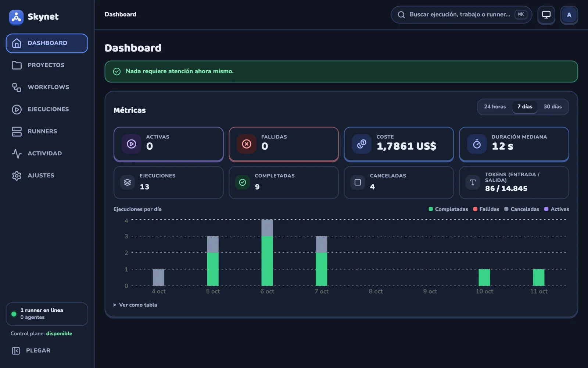Click the 5 oct bar
This screenshot has height=368, width=588.
tap(213, 261)
